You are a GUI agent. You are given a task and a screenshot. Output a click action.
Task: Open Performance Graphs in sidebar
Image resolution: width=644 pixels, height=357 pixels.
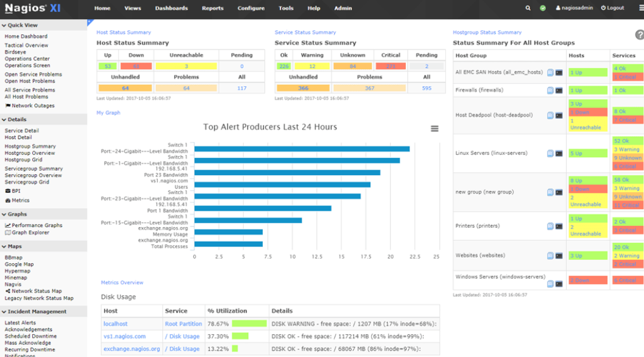34,225
